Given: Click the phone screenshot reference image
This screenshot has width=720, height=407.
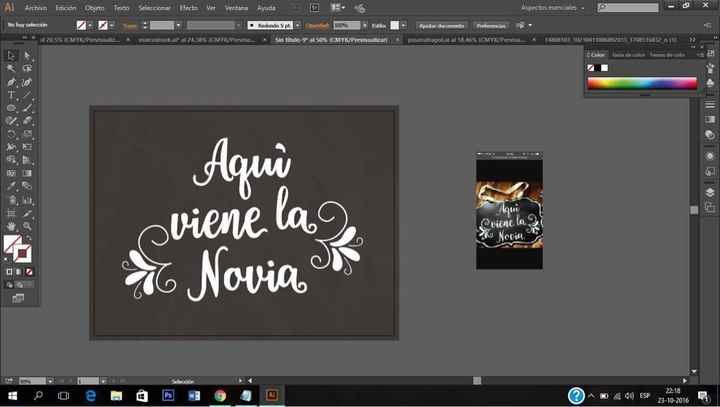Looking at the screenshot, I should click(x=510, y=210).
